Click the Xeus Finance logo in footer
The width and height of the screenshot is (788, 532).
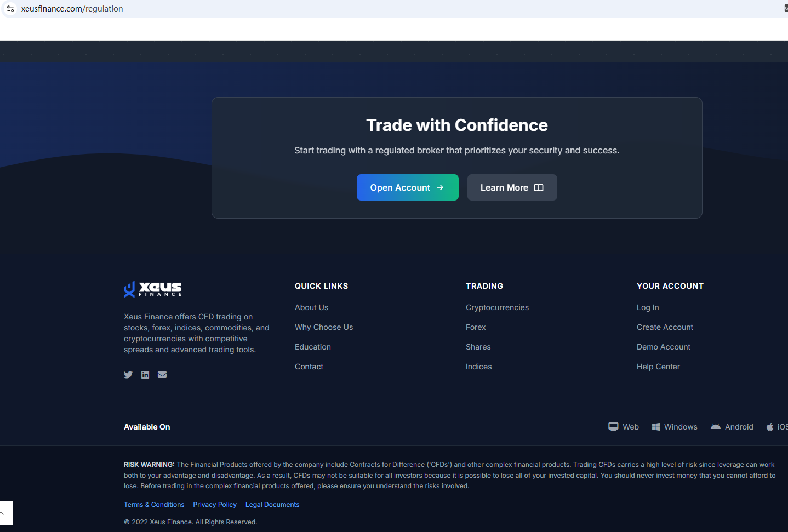[x=153, y=289]
